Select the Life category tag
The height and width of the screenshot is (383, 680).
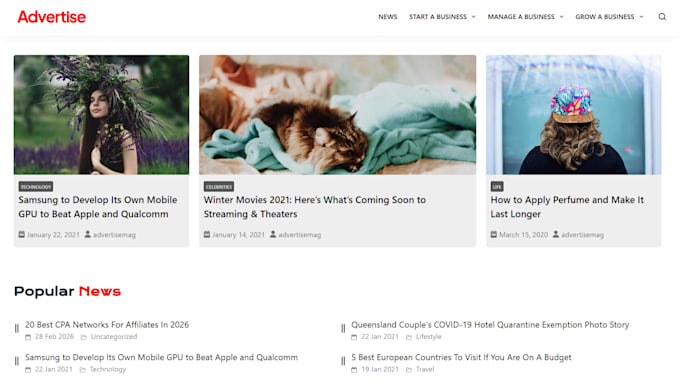coord(497,187)
